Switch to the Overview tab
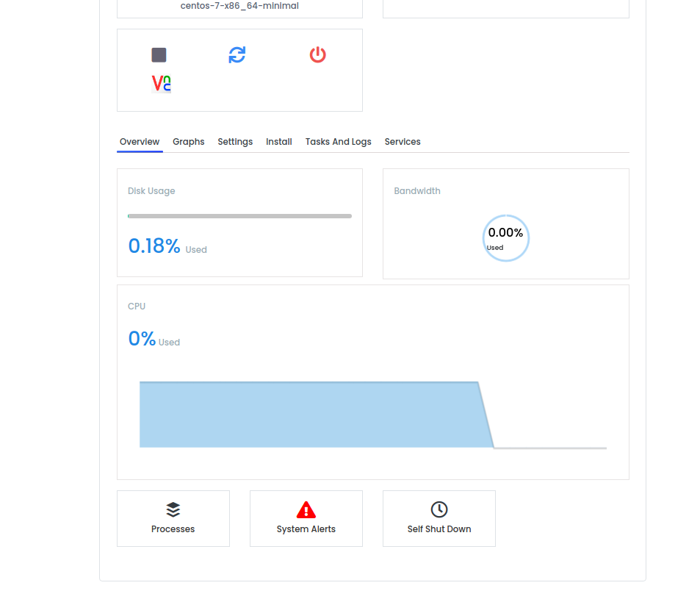Screen dimensions: 700x591 pos(140,142)
